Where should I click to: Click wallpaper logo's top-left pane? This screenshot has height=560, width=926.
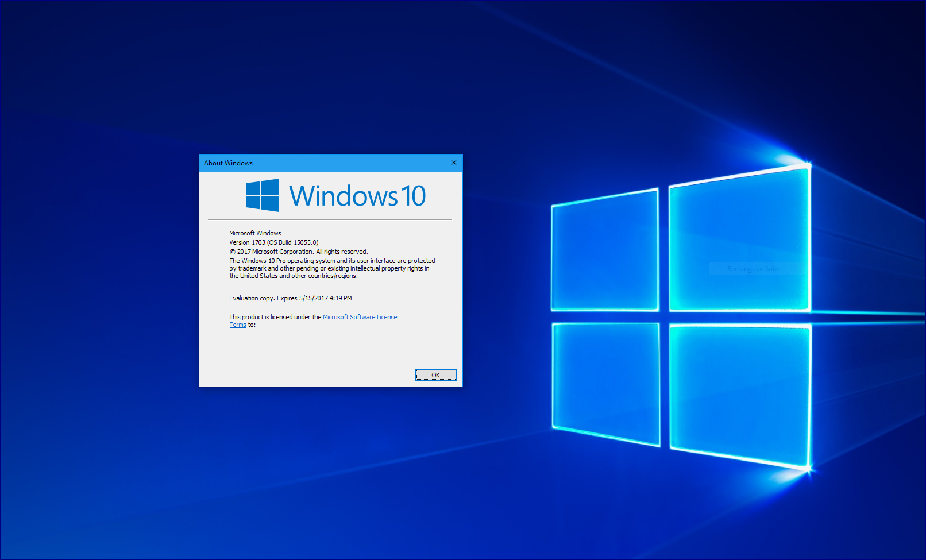605,252
